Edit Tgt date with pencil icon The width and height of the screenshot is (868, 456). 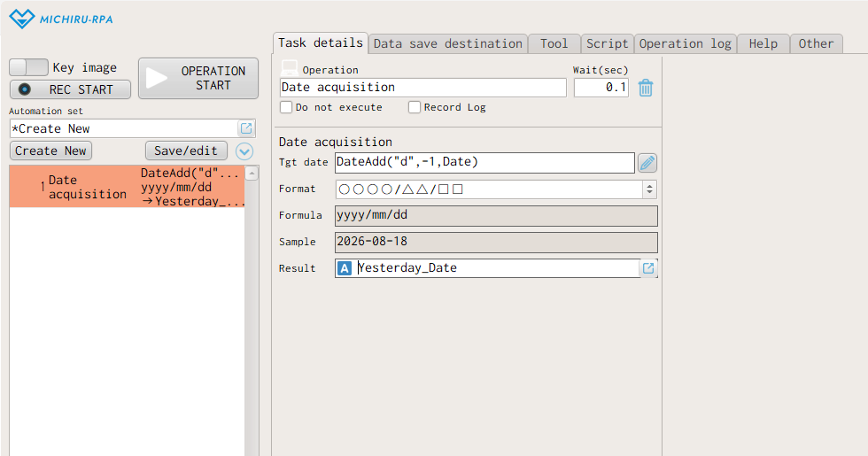click(x=647, y=163)
